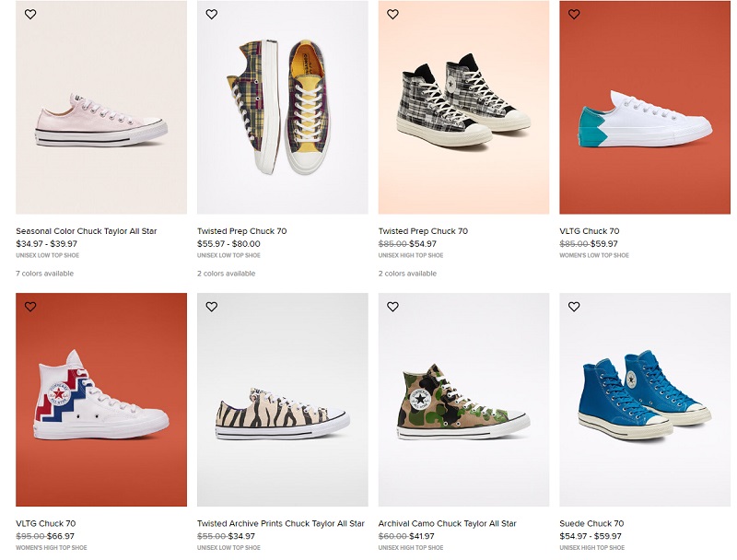Image resolution: width=737 pixels, height=560 pixels.
Task: Click the VLTG Chuck 70 title priced $59.97
Action: click(x=590, y=231)
